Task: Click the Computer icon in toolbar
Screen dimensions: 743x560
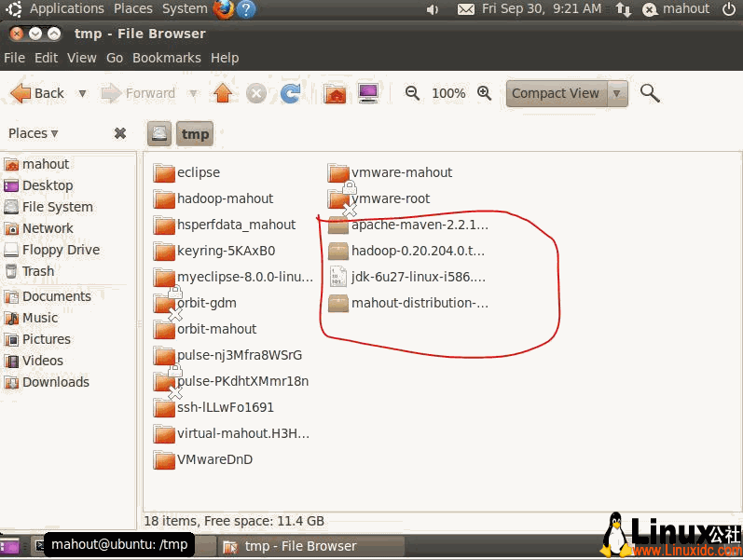Action: tap(368, 93)
